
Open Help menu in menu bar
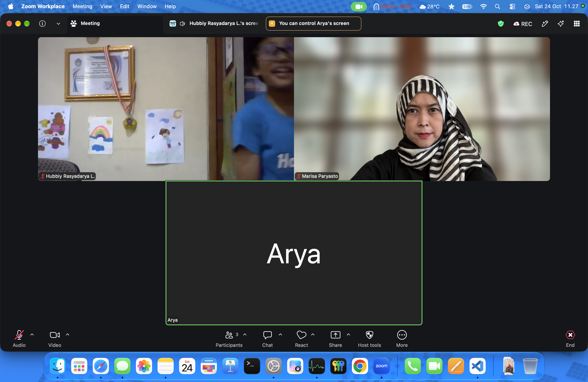pyautogui.click(x=170, y=6)
